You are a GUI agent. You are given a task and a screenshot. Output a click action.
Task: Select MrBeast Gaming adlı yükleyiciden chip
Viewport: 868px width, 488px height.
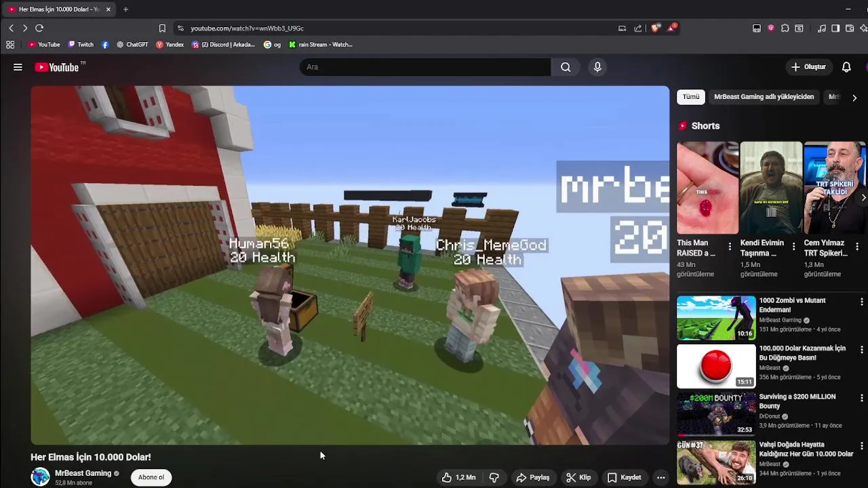click(764, 97)
